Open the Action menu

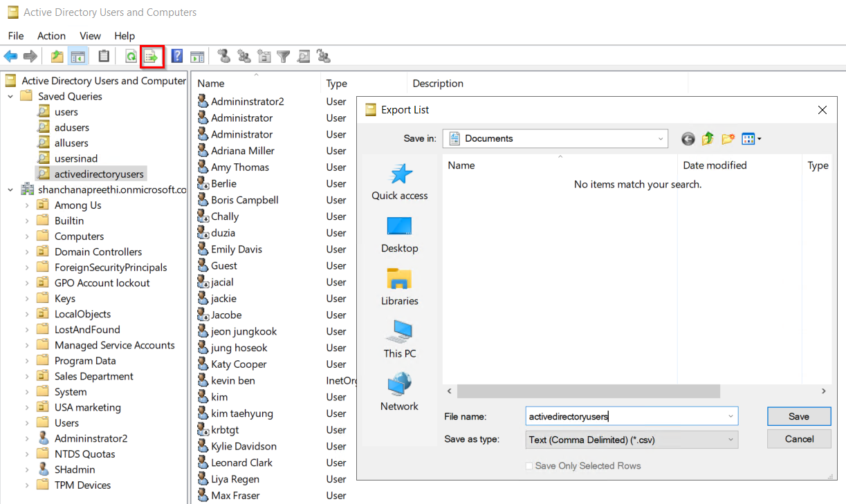tap(51, 35)
